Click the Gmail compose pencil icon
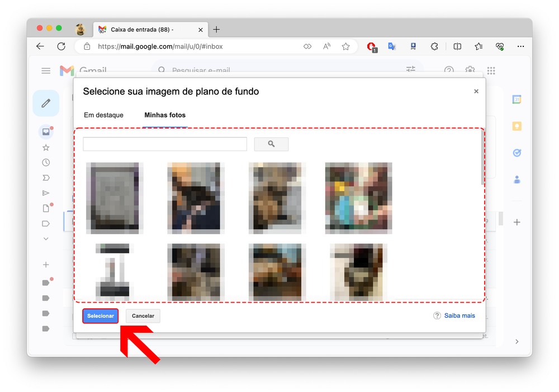Image resolution: width=559 pixels, height=392 pixels. [x=46, y=103]
